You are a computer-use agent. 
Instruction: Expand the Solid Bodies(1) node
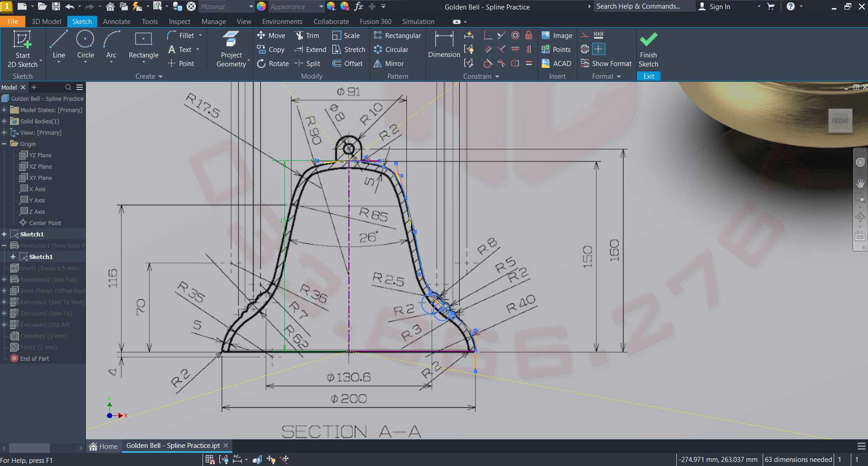pos(4,121)
